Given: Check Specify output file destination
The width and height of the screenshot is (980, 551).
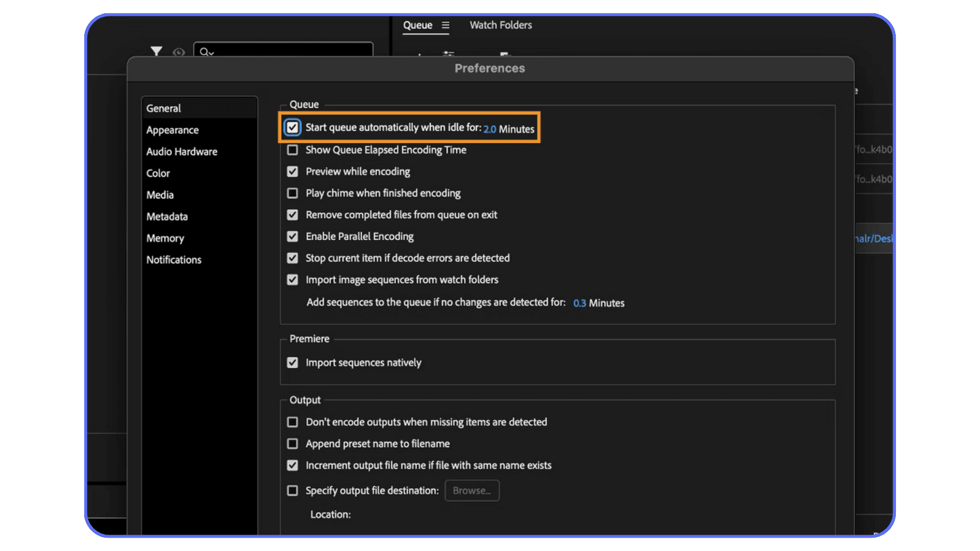Looking at the screenshot, I should pyautogui.click(x=292, y=490).
